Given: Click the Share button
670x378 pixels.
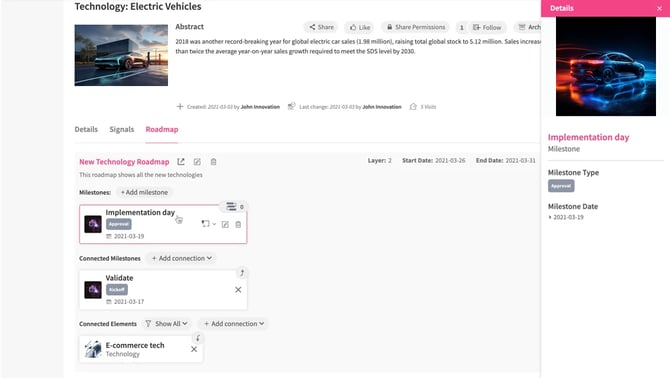Looking at the screenshot, I should click(321, 27).
